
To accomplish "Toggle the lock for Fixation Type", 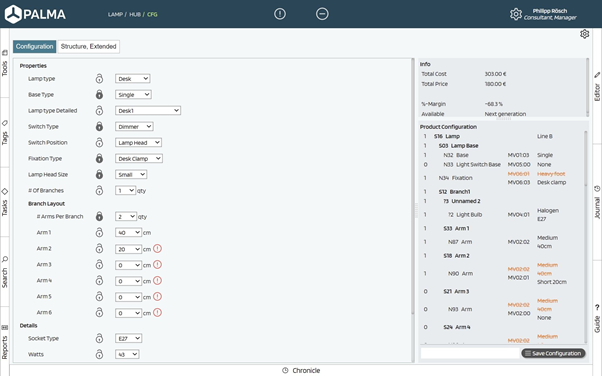I will (99, 158).
